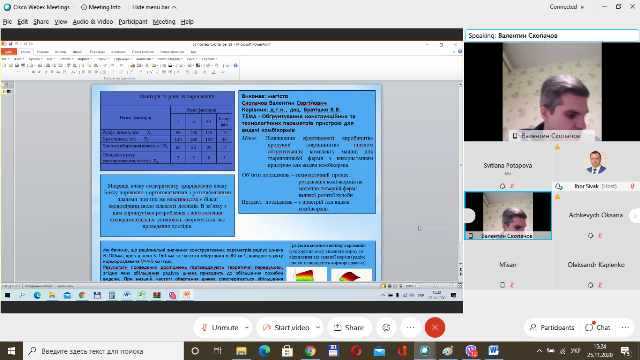The width and height of the screenshot is (640, 360).
Task: Turn on camera with Start video
Action: [x=286, y=327]
